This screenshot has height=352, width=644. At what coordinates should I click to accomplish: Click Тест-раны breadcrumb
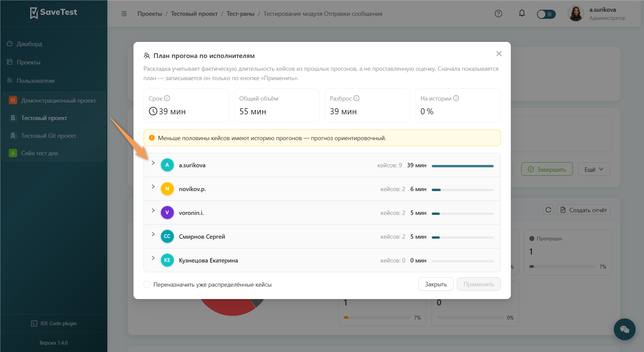point(240,14)
